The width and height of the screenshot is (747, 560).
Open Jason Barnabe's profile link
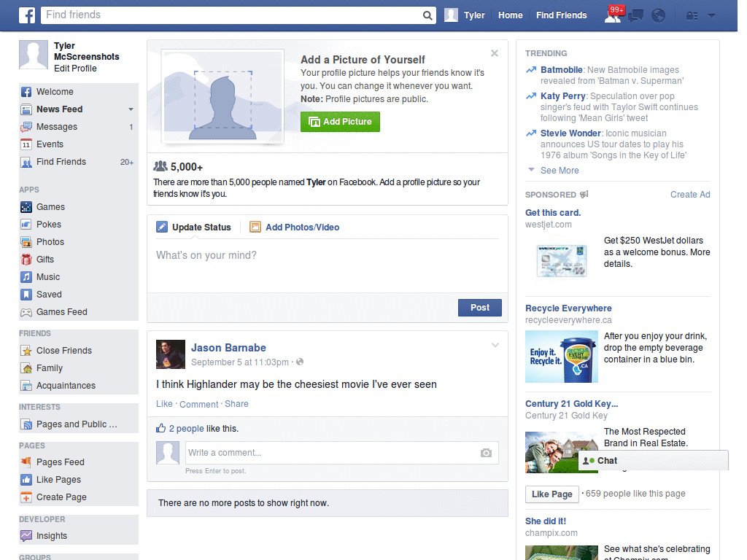pyautogui.click(x=228, y=348)
